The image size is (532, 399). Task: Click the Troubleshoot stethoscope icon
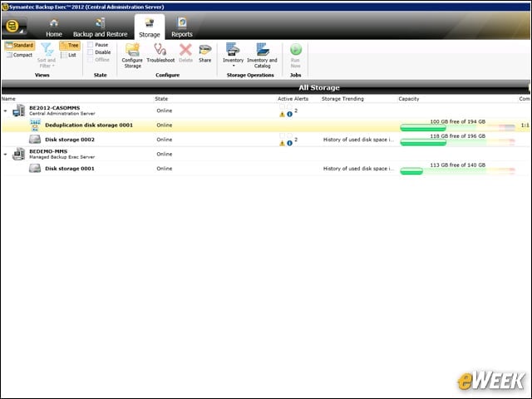[160, 50]
